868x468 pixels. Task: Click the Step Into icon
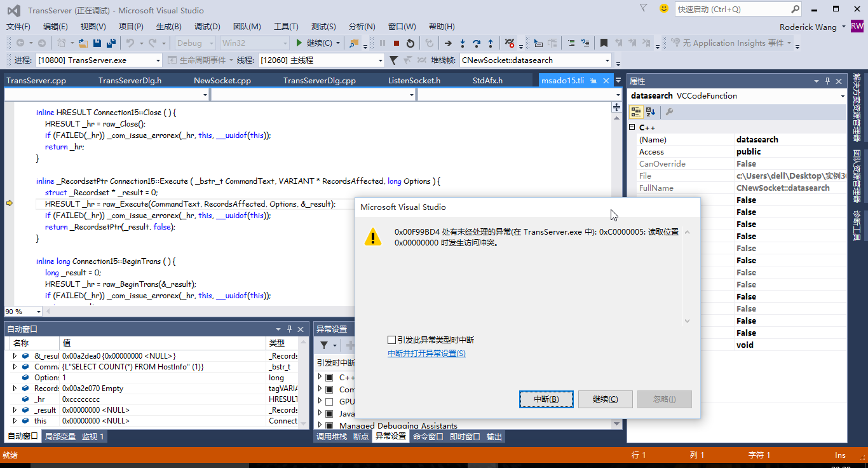[x=463, y=43]
